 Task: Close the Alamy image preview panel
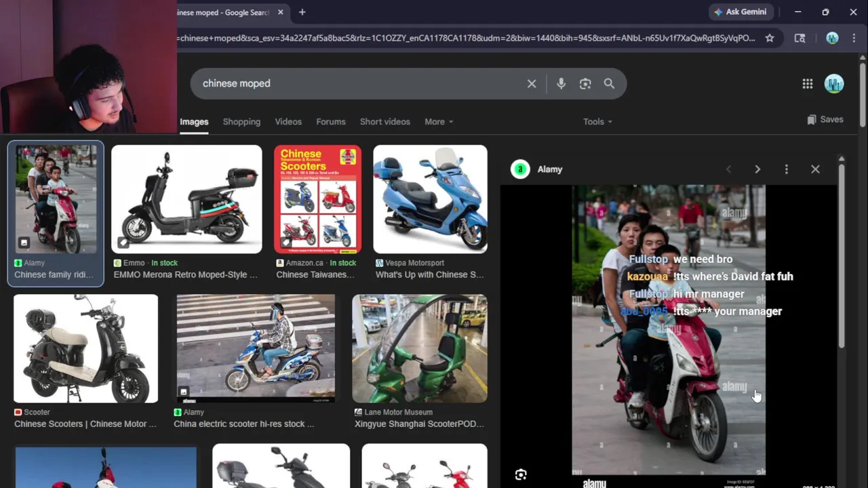tap(815, 169)
